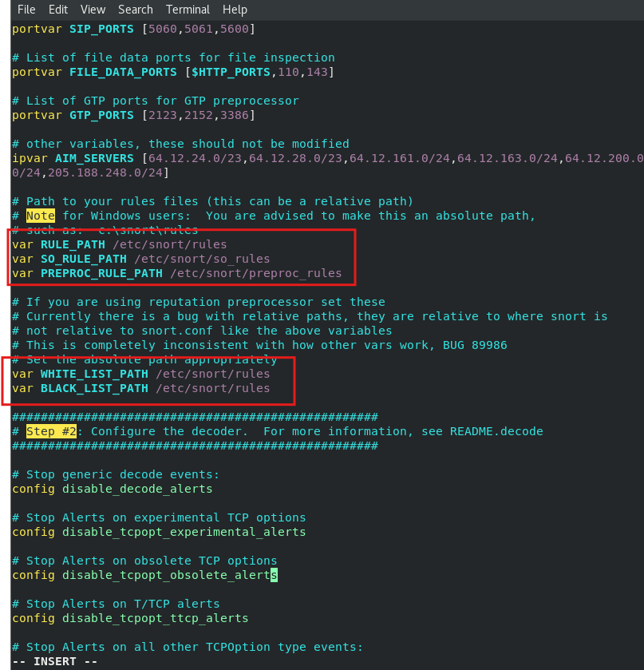Open the Edit menu

58,10
